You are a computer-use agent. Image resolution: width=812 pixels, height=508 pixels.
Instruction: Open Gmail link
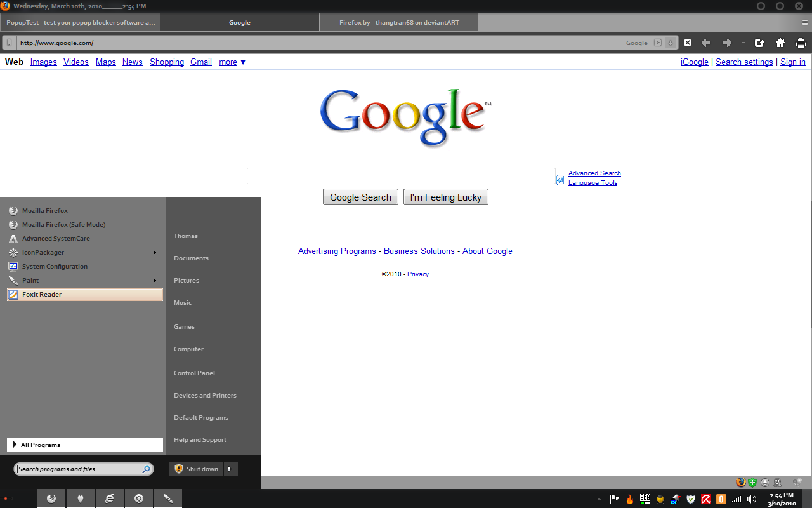pos(201,62)
